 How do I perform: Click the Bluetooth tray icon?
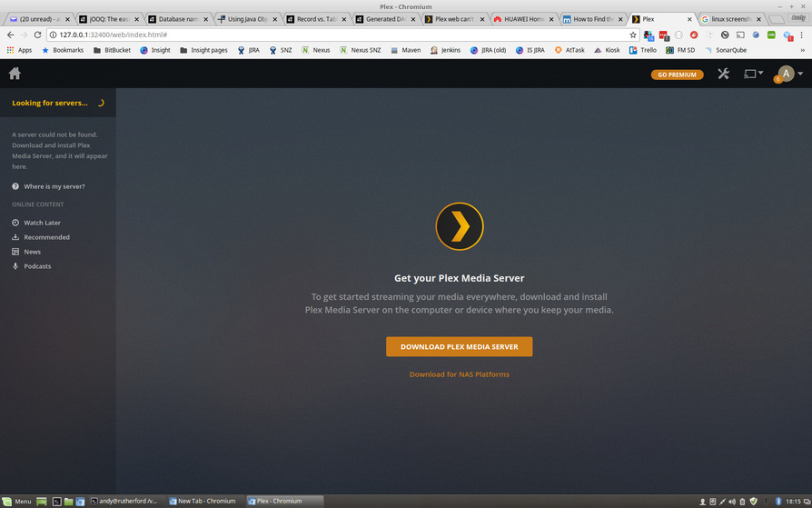pyautogui.click(x=777, y=502)
